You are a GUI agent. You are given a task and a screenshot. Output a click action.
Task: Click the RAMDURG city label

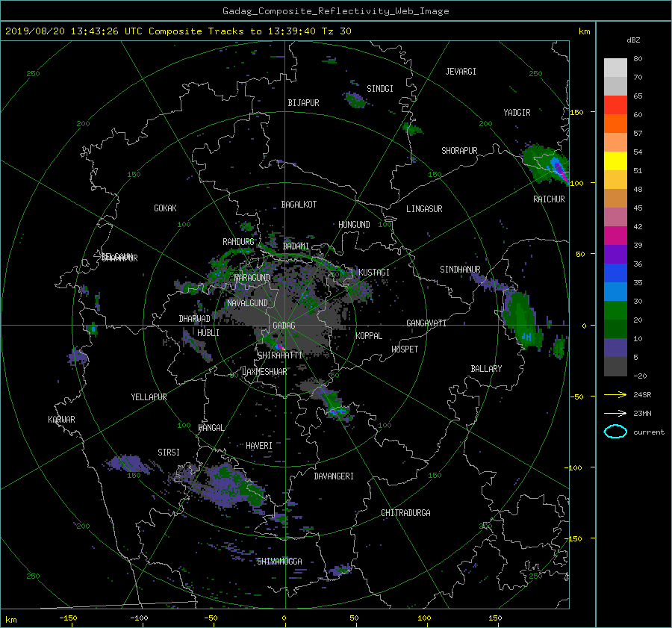238,242
